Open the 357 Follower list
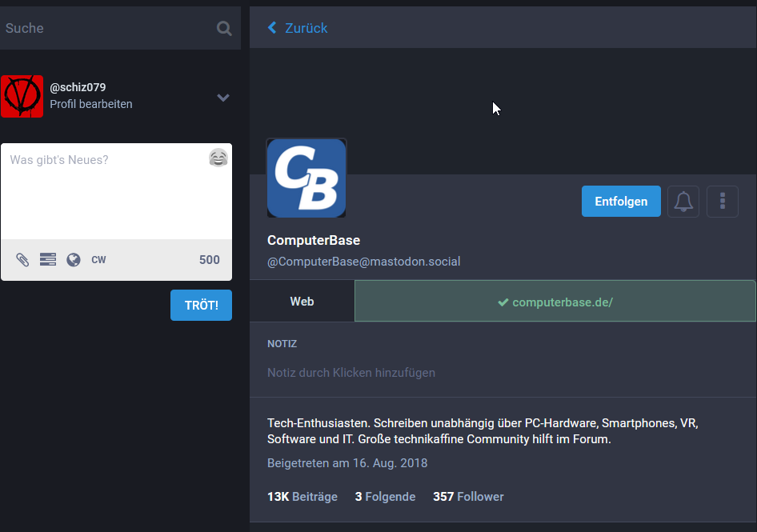Screen dimensions: 757x532 (468, 496)
